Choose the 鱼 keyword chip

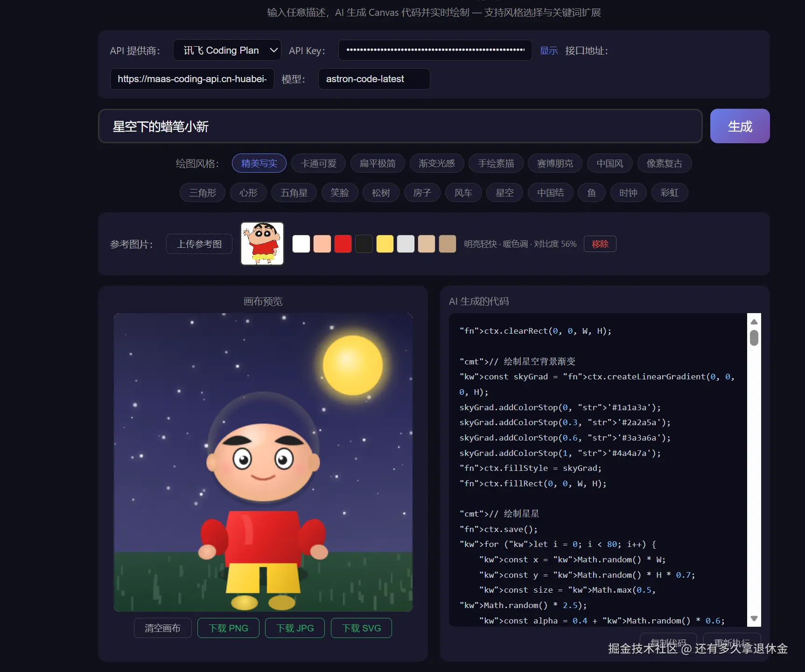[592, 193]
